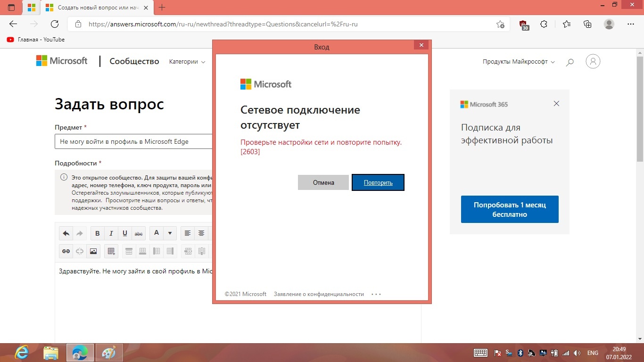The width and height of the screenshot is (644, 362).
Task: Open font color dropdown arrow
Action: [x=170, y=233]
